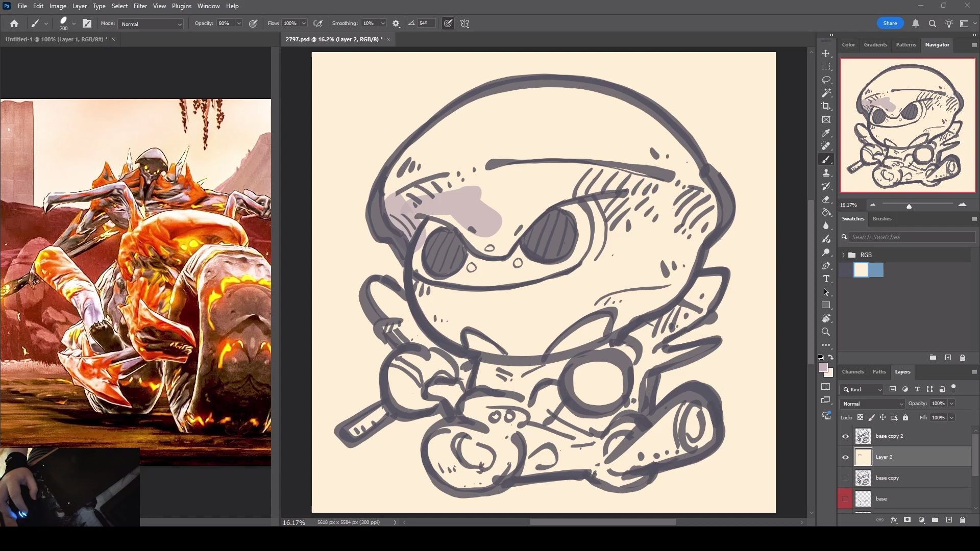Select the Clone Stamp tool
980x551 pixels.
point(826,173)
